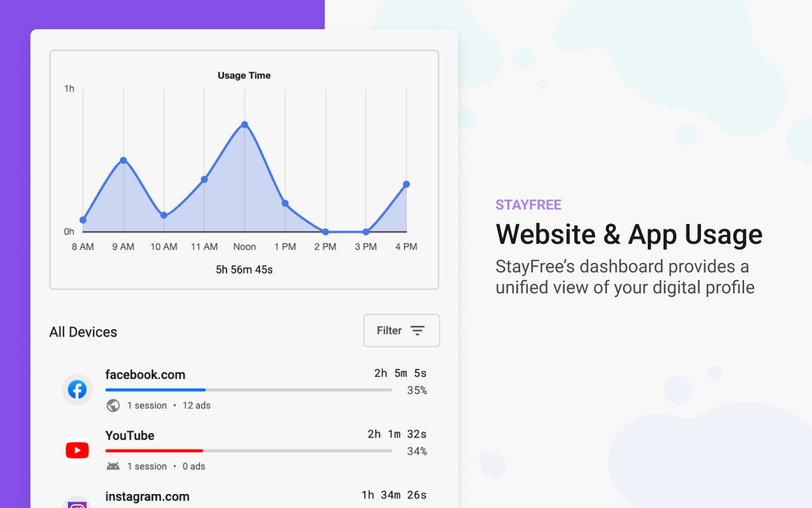Screen dimensions: 812x508
Task: Click the funnel icon inside the Filter button
Action: pyautogui.click(x=418, y=330)
